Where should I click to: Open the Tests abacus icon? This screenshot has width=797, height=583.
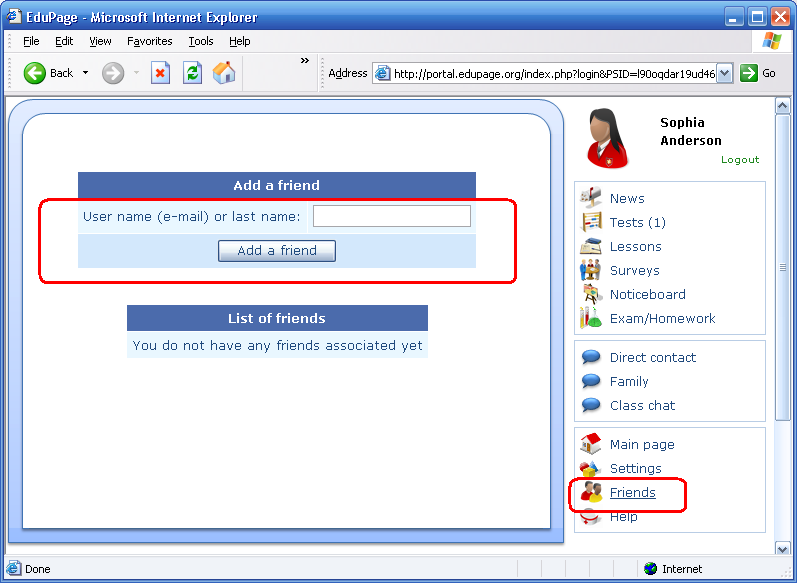tap(591, 222)
